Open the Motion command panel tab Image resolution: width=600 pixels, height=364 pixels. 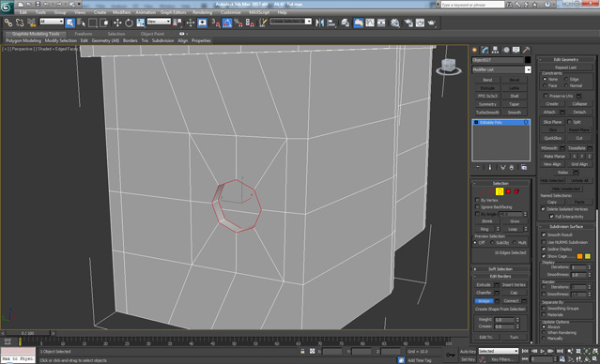pyautogui.click(x=506, y=50)
